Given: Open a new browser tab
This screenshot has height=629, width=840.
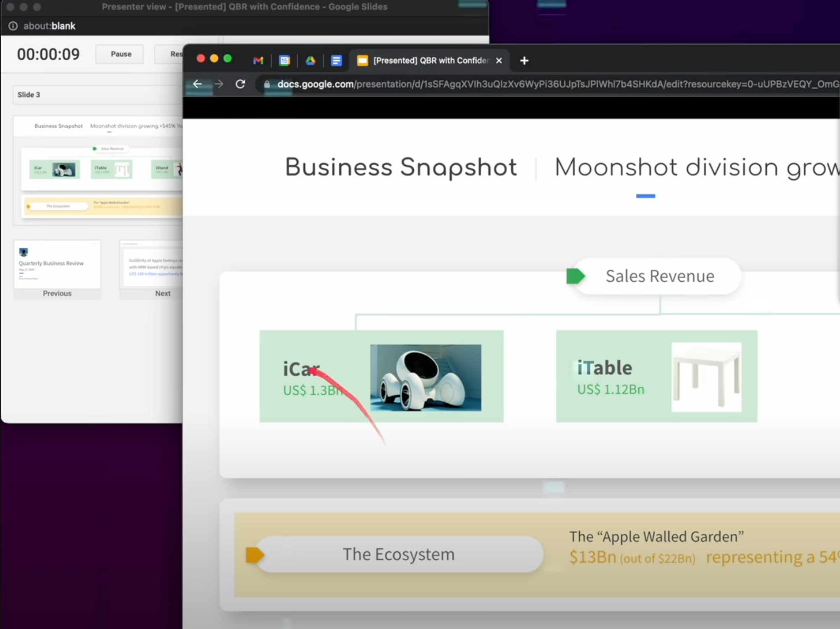Looking at the screenshot, I should click(524, 61).
